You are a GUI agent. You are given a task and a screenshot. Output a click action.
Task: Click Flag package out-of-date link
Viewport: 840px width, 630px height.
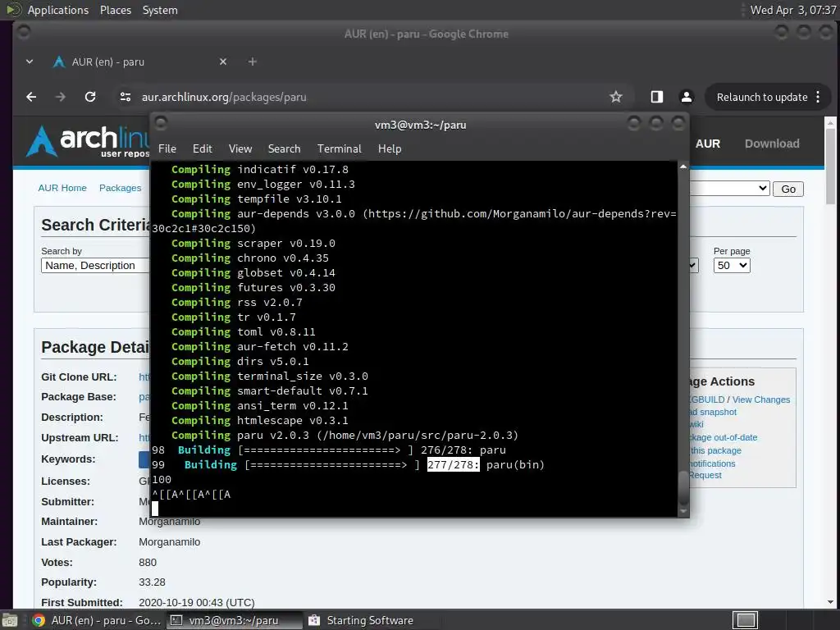(724, 437)
